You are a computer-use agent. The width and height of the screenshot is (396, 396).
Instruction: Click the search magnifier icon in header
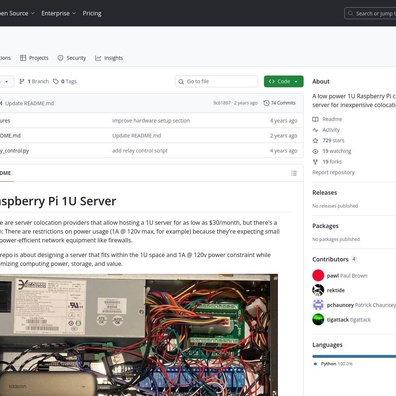tap(350, 13)
